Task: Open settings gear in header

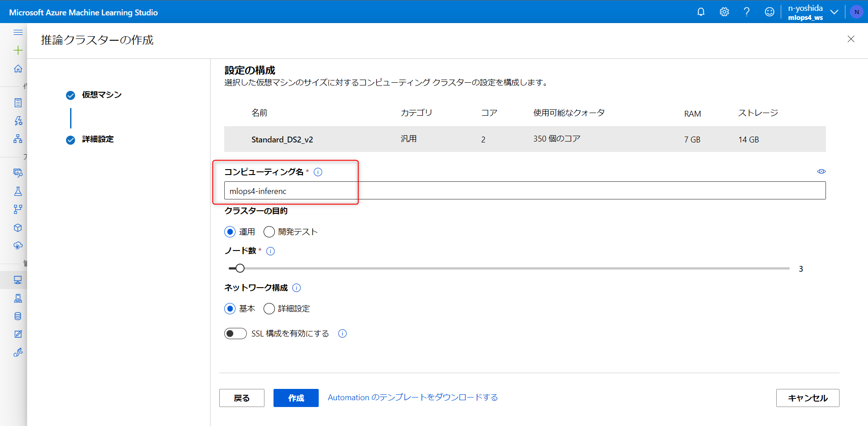Action: 724,12
